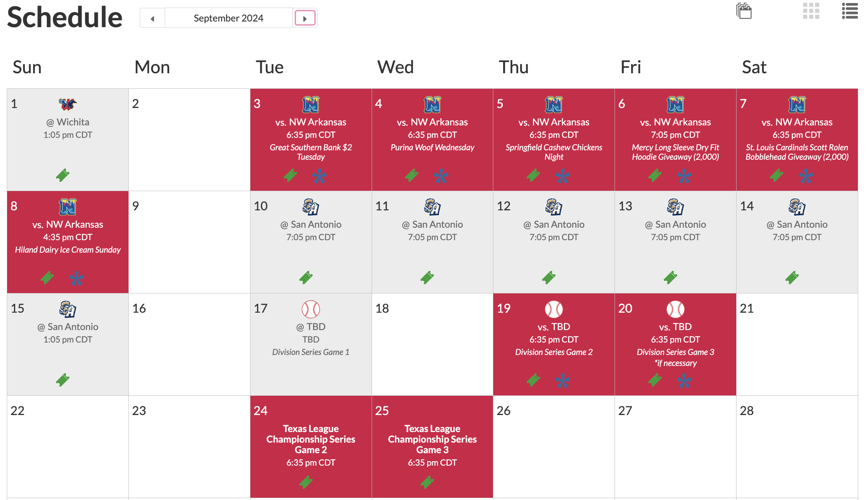
Task: Go to the next month
Action: pos(305,18)
